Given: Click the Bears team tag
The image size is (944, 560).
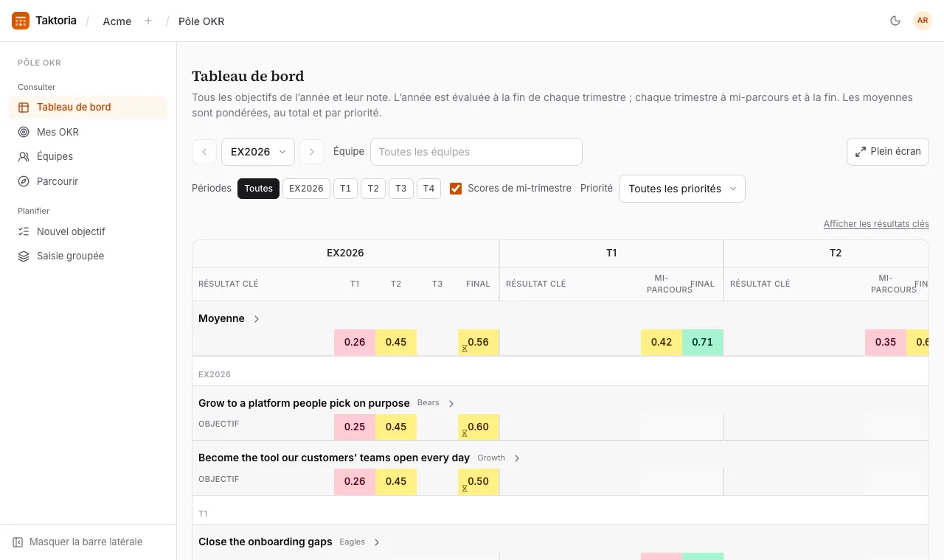Looking at the screenshot, I should [428, 403].
